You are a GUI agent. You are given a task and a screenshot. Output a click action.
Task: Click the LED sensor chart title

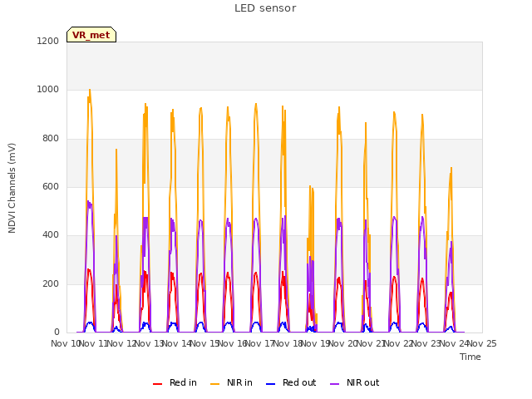pos(265,8)
